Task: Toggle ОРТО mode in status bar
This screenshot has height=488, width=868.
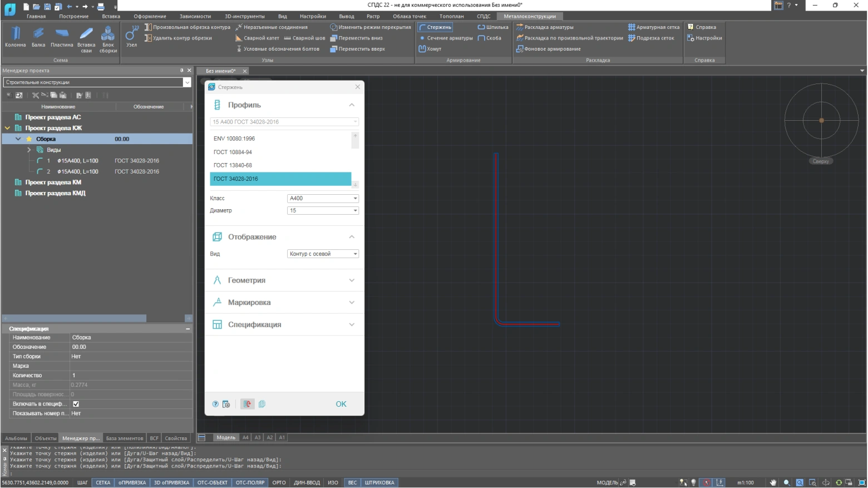Action: [x=279, y=482]
